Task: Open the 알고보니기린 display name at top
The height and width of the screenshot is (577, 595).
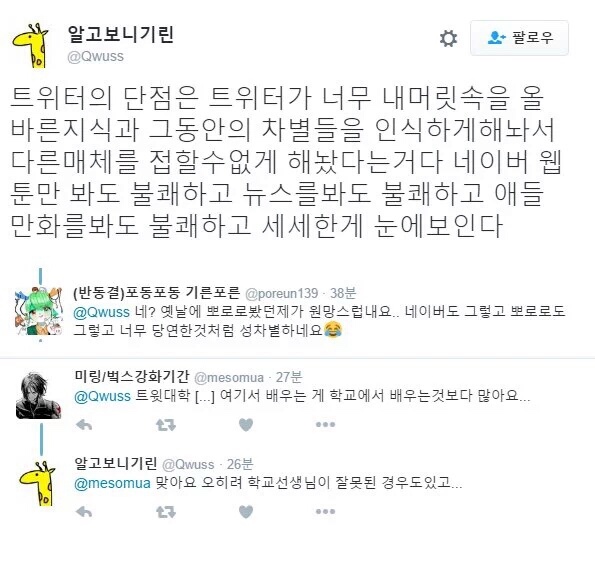Action: tap(120, 34)
